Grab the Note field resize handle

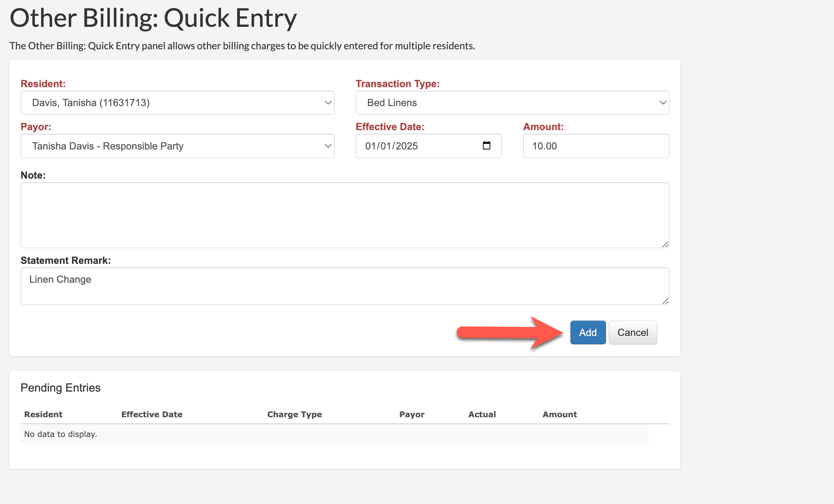pyautogui.click(x=665, y=244)
